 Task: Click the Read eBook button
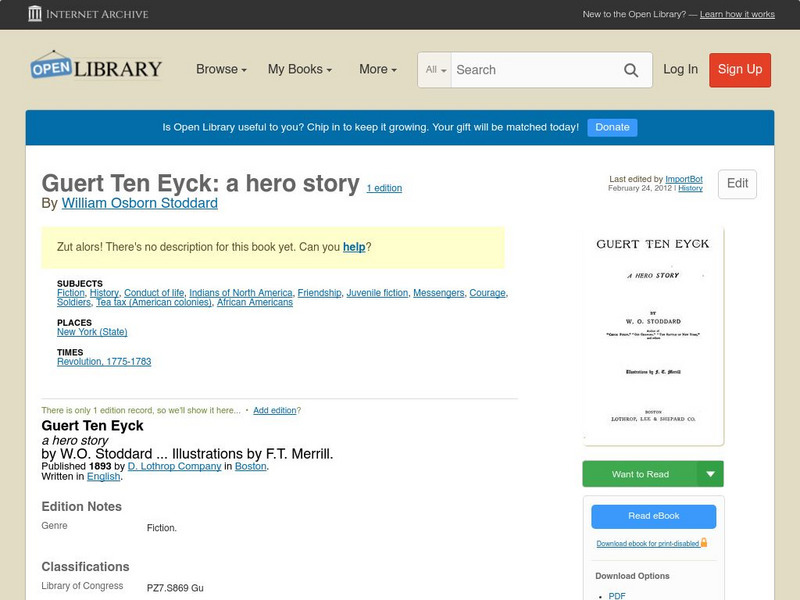(x=653, y=516)
